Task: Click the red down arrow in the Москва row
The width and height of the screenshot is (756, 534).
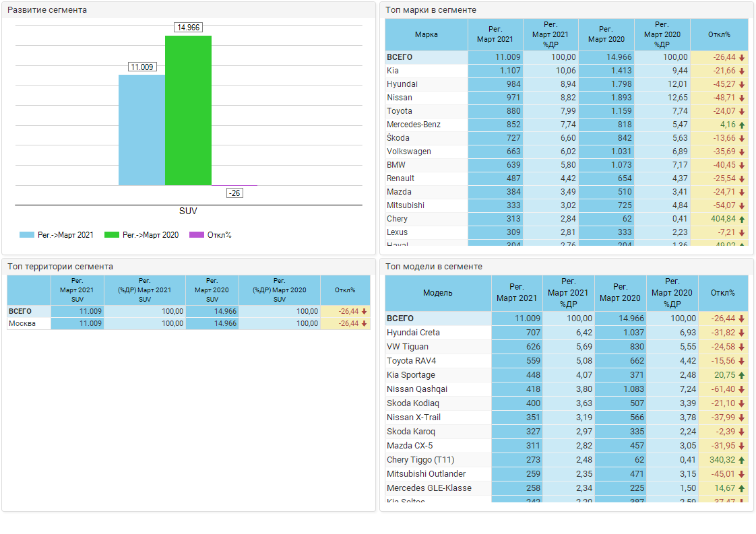Action: (x=365, y=324)
